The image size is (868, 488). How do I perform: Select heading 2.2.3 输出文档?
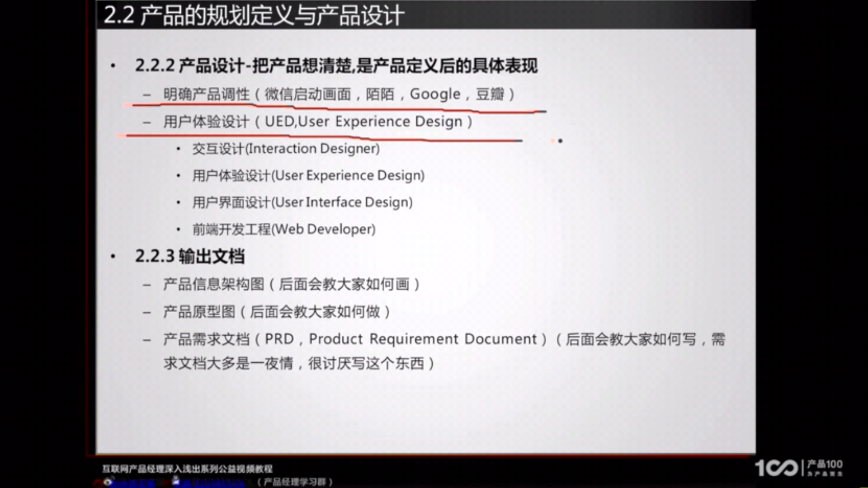(189, 256)
